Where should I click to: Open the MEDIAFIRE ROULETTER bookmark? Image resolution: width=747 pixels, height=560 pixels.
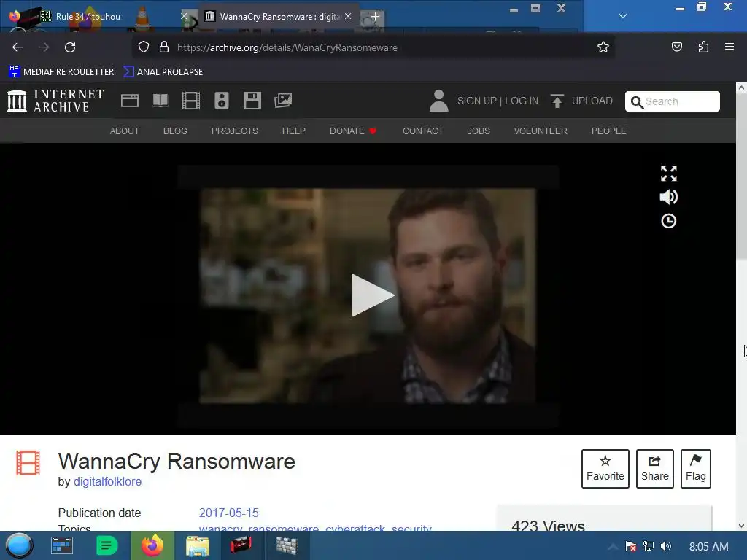coord(61,72)
